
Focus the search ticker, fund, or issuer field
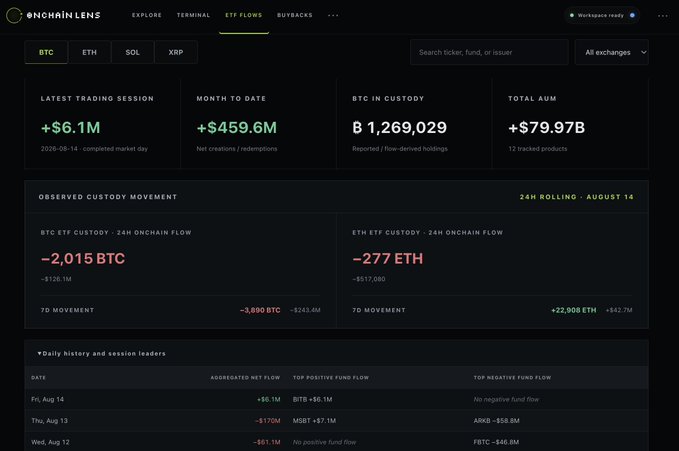pos(489,52)
